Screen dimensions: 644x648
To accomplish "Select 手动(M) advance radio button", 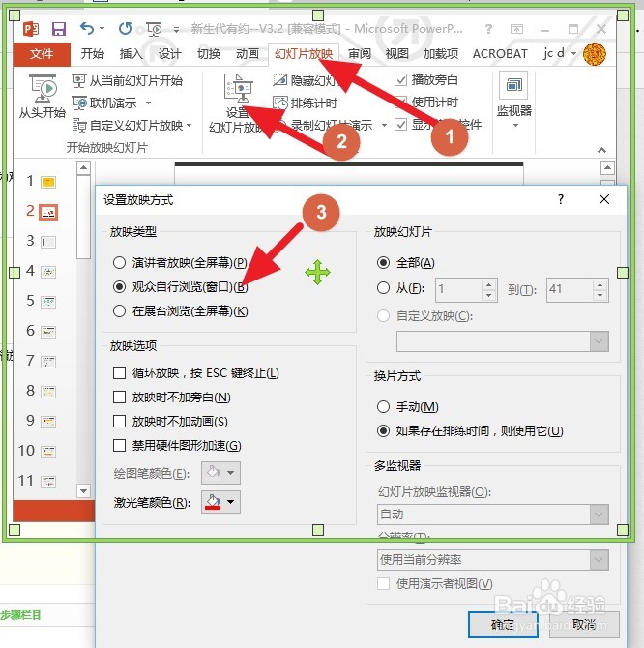I will point(383,406).
